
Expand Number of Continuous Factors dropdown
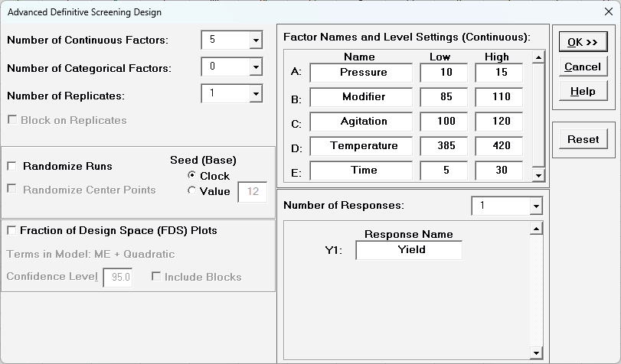[255, 41]
